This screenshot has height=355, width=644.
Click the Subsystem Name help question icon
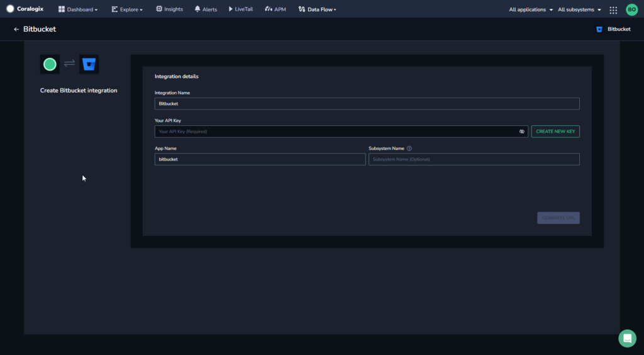(x=409, y=149)
